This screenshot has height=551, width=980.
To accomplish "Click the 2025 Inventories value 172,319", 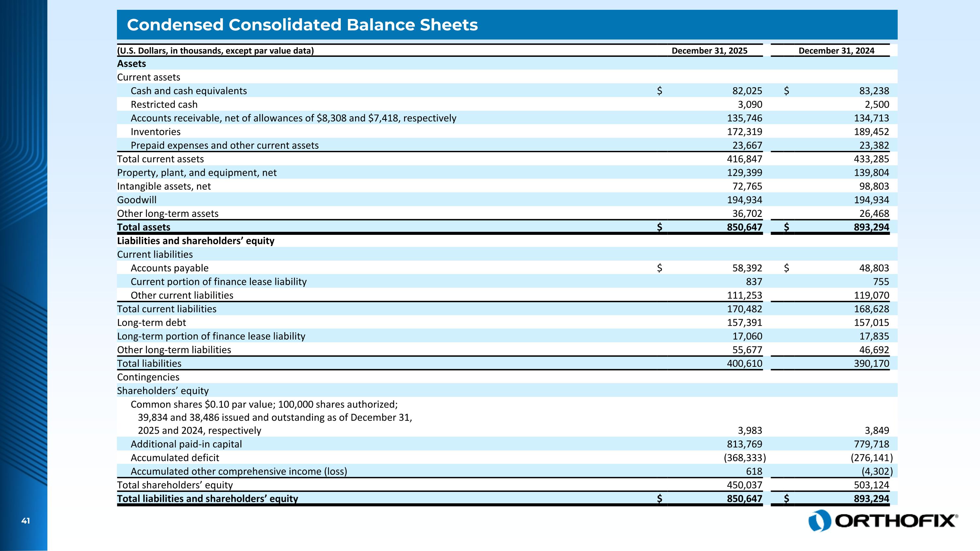I will pyautogui.click(x=744, y=132).
